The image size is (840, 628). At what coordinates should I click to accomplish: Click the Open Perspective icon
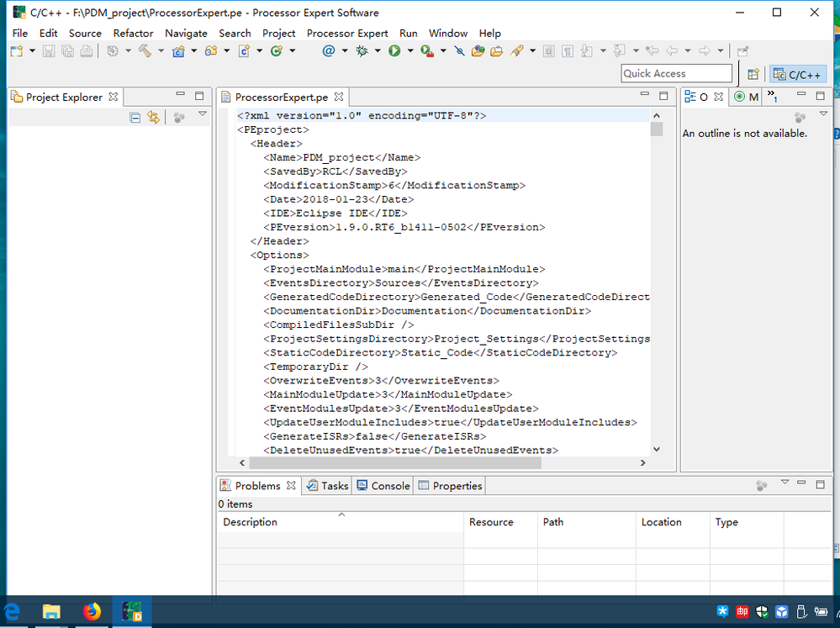753,74
